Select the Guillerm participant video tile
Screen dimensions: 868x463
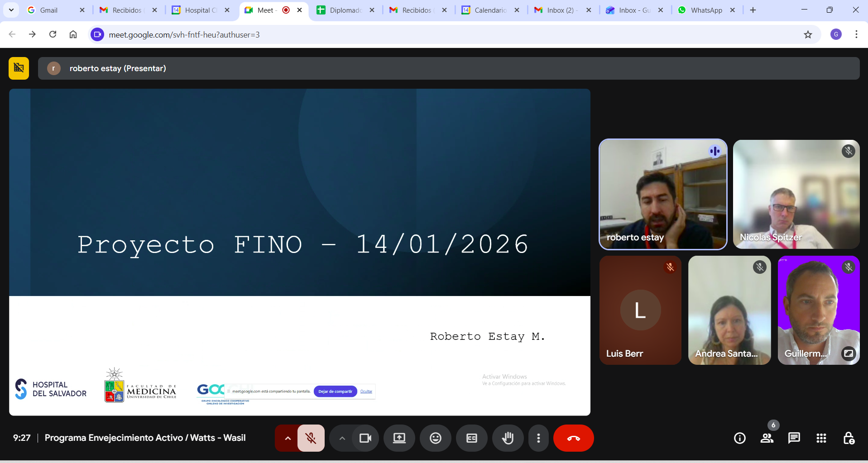(819, 310)
